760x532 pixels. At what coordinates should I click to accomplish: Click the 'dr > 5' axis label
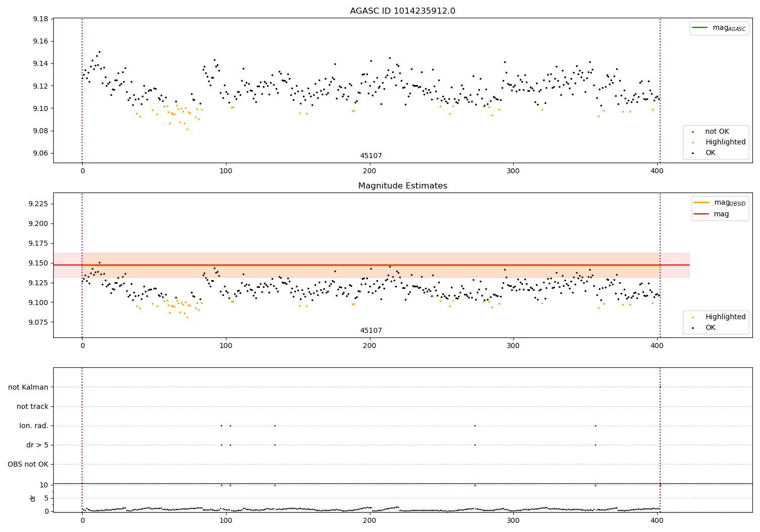[37, 445]
